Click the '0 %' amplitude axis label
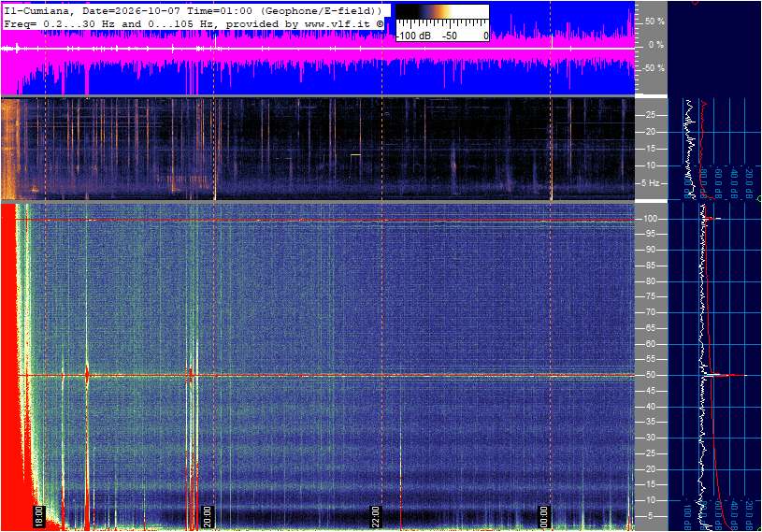The height and width of the screenshot is (532, 762). (656, 45)
